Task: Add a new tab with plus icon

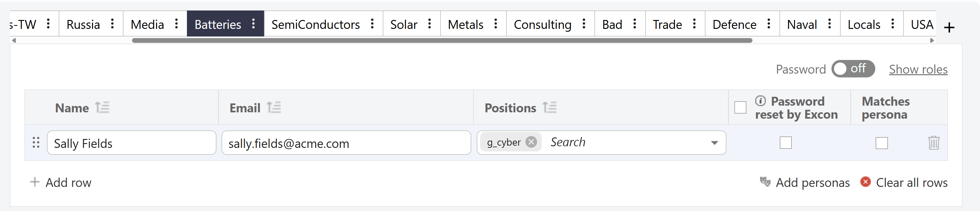Action: 949,27
